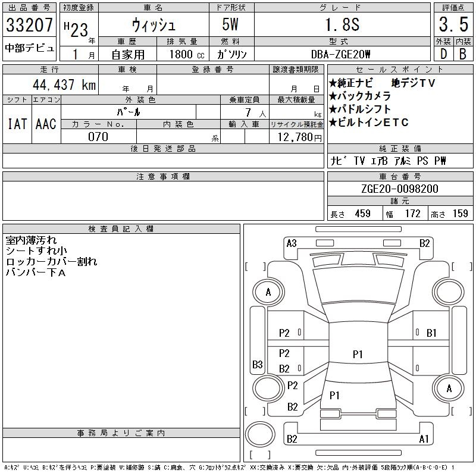Click the empty top-right wheel circle
The height and width of the screenshot is (476, 476).
[x=447, y=292]
